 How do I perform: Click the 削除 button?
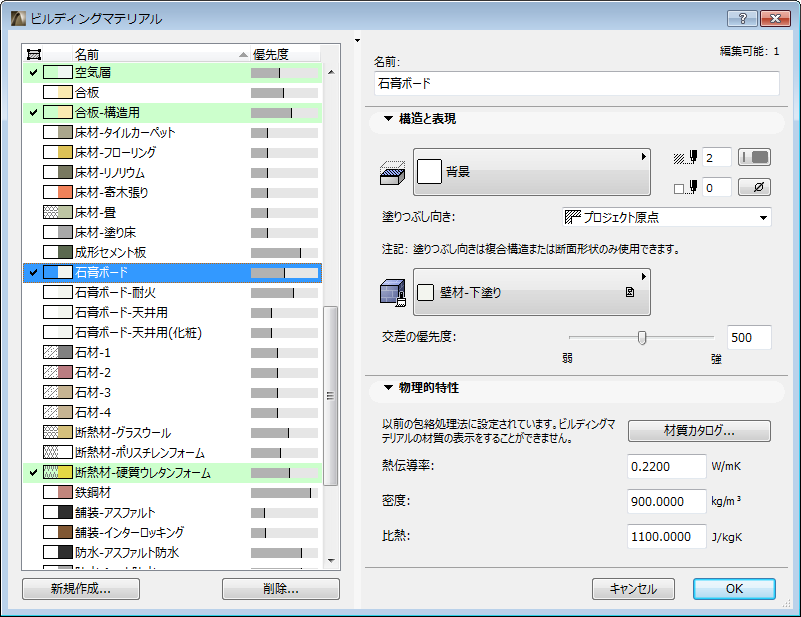click(x=280, y=589)
